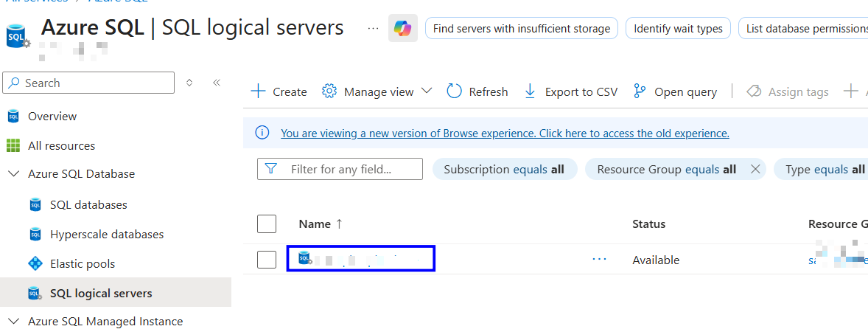
Task: Click the List database permissions suggestion
Action: 803,28
